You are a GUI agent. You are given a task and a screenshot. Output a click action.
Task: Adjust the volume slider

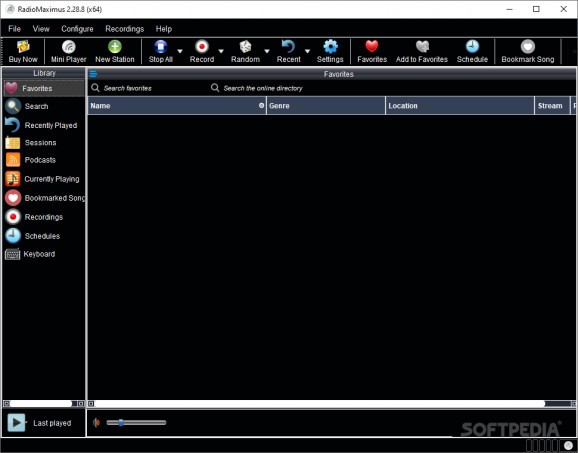[x=136, y=422]
